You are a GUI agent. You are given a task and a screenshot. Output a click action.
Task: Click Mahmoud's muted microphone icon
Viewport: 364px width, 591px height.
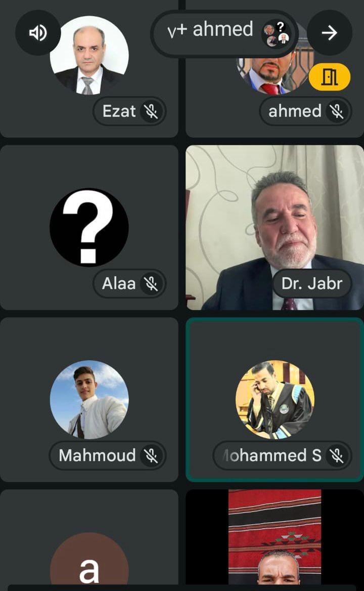coord(151,455)
